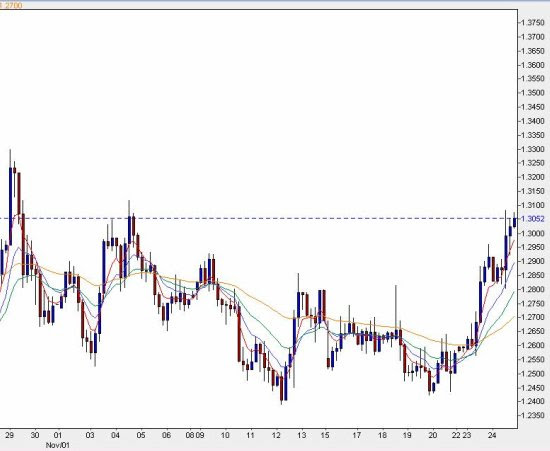Click the 1.2900 price axis label
Viewport: 550px width, 451px height.
tap(533, 261)
